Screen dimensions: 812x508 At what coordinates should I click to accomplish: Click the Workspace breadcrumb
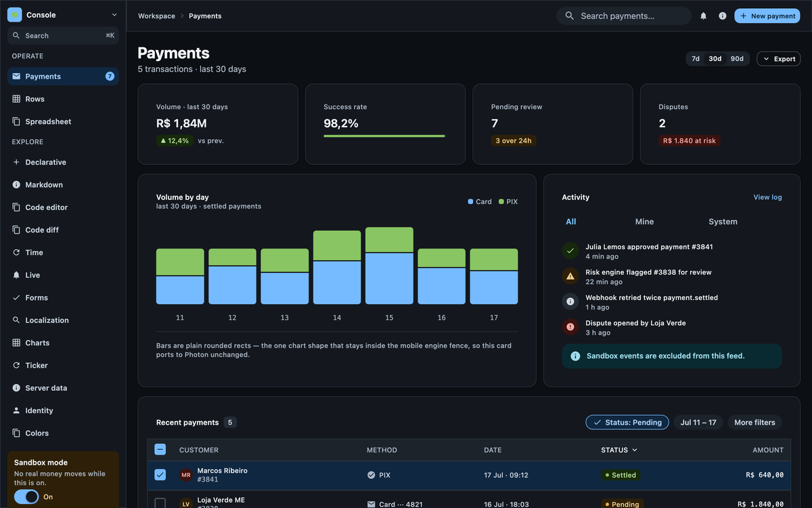[x=156, y=16]
